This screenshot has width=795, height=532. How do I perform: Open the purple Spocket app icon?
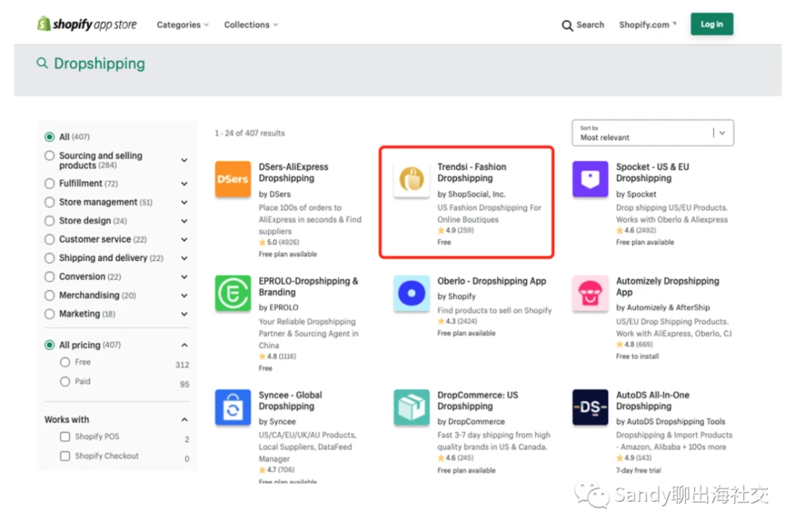click(x=590, y=179)
